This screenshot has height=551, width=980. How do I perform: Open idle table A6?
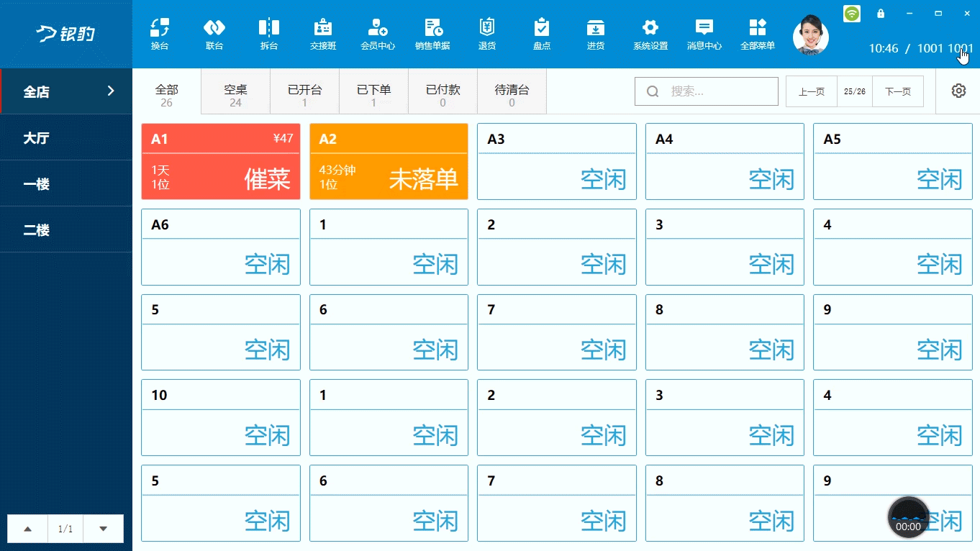coord(221,247)
